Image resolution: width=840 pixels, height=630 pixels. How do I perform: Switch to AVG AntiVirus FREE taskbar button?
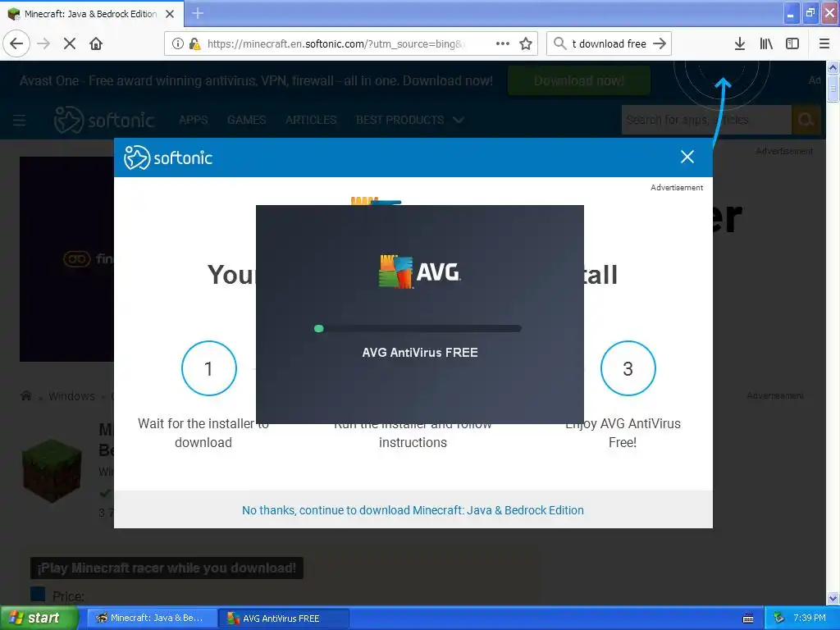[284, 619]
